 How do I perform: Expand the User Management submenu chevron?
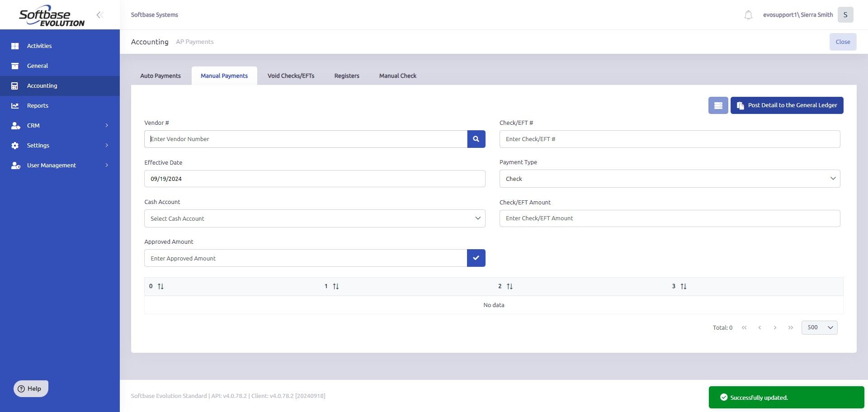107,166
